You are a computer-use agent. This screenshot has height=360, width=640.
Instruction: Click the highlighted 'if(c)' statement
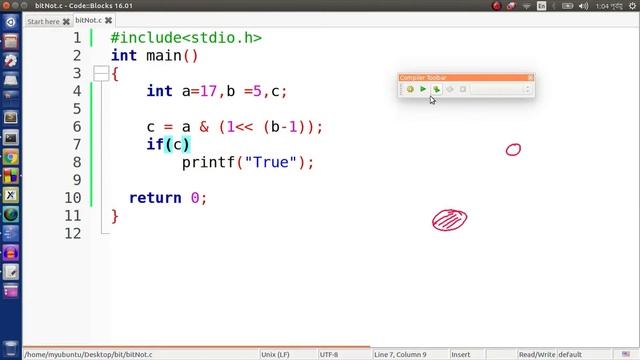point(168,144)
